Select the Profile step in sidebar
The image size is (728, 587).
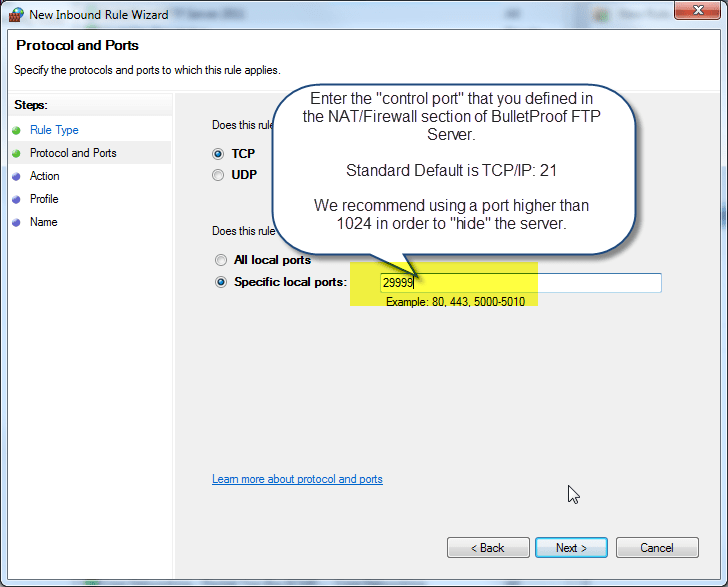click(44, 199)
